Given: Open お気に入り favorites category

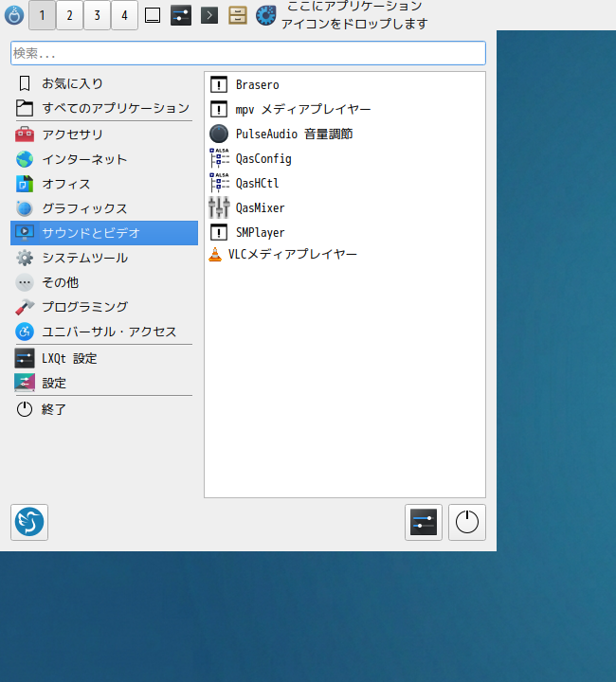Looking at the screenshot, I should (x=104, y=83).
